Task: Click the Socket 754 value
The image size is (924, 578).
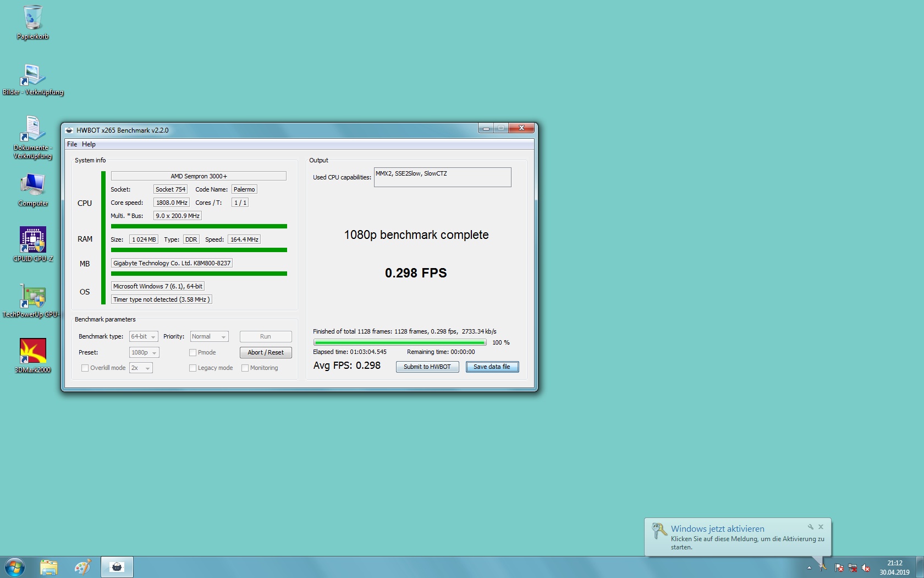Action: (170, 189)
